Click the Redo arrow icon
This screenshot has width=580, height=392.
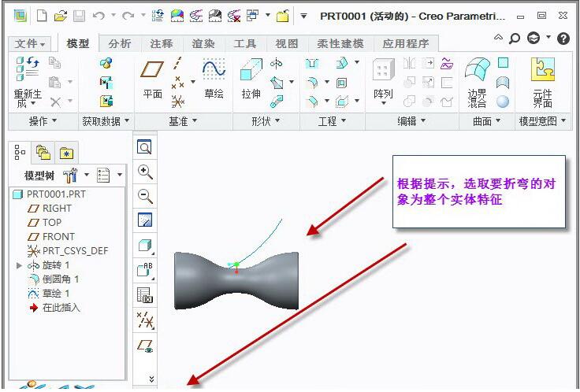[128, 16]
